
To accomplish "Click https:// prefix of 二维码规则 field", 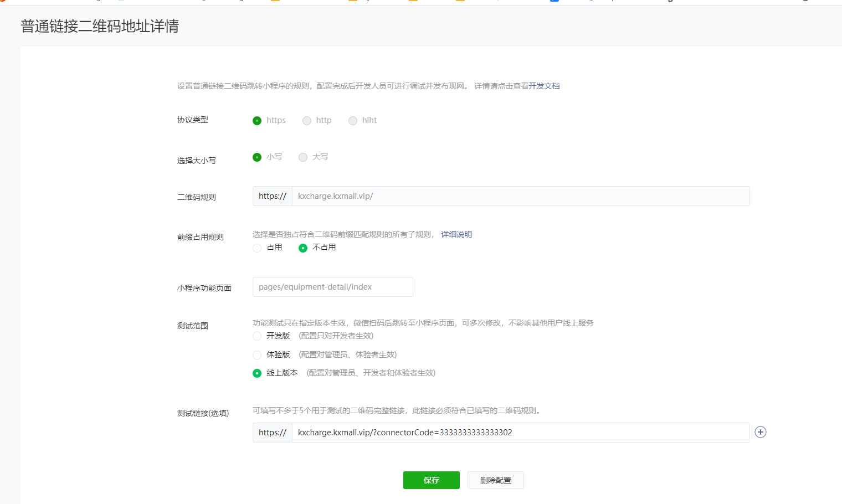I will click(x=273, y=196).
